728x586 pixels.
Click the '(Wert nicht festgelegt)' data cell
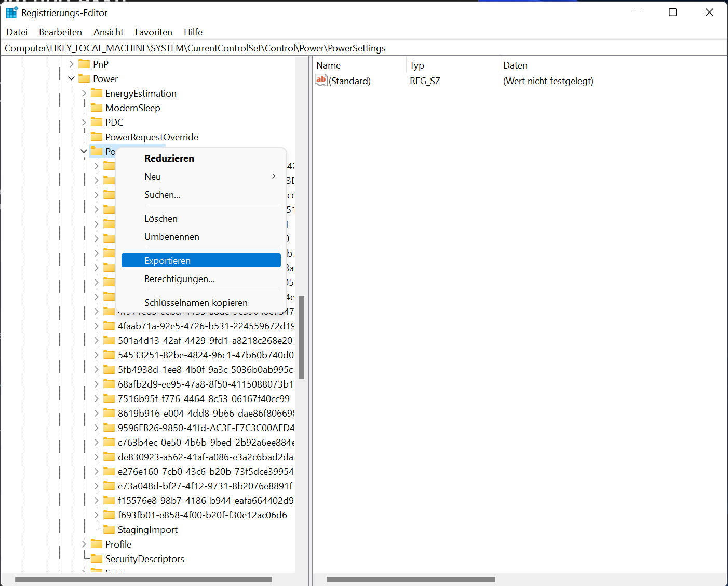click(x=548, y=81)
